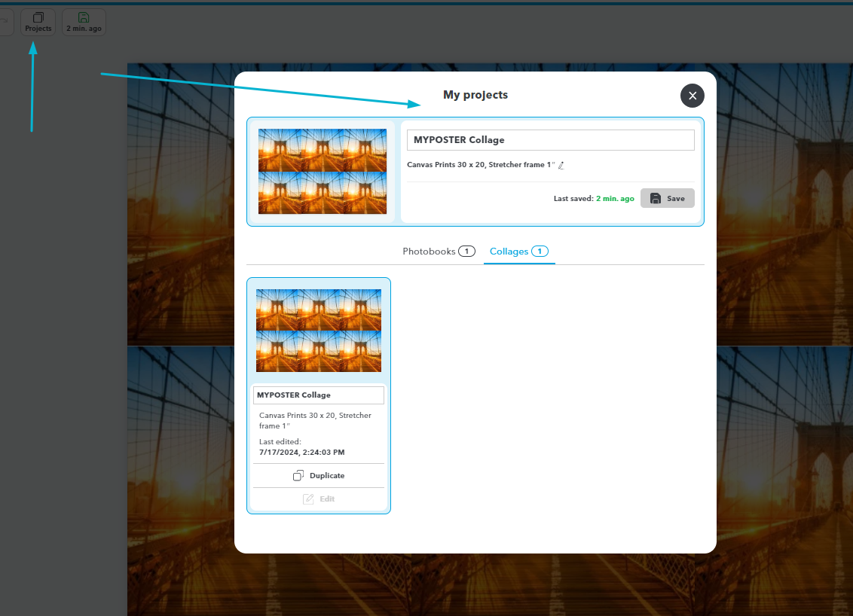Open the current project preview thumbnail
The height and width of the screenshot is (616, 853).
pos(322,171)
